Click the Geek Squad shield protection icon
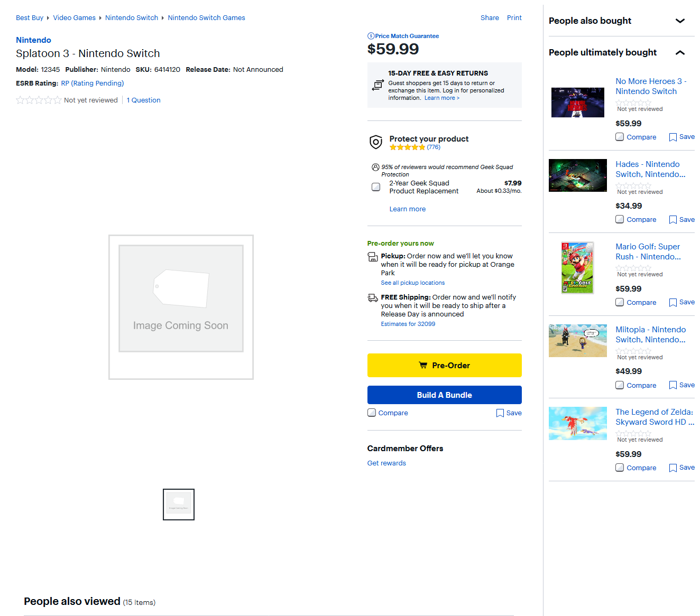Image resolution: width=700 pixels, height=616 pixels. (x=375, y=142)
